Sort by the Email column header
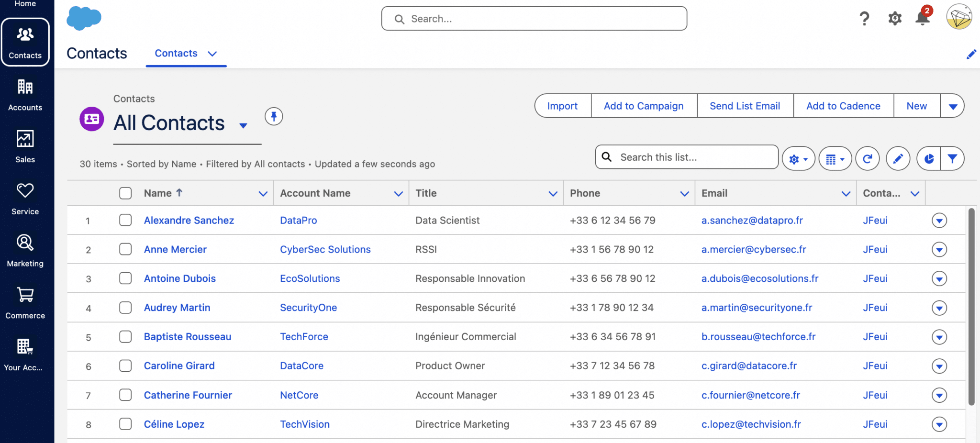This screenshot has width=980, height=443. (714, 193)
